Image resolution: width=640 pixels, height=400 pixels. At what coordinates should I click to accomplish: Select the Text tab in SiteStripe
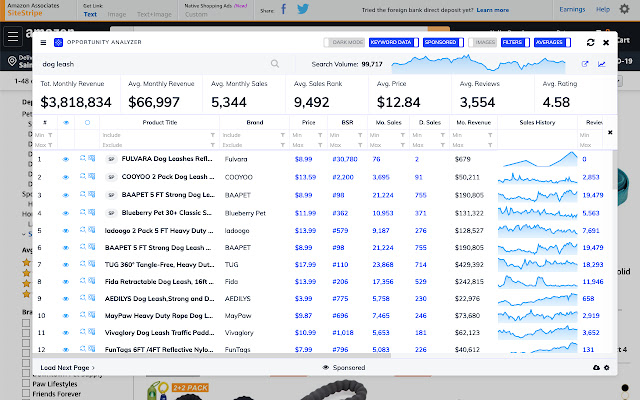coord(90,14)
